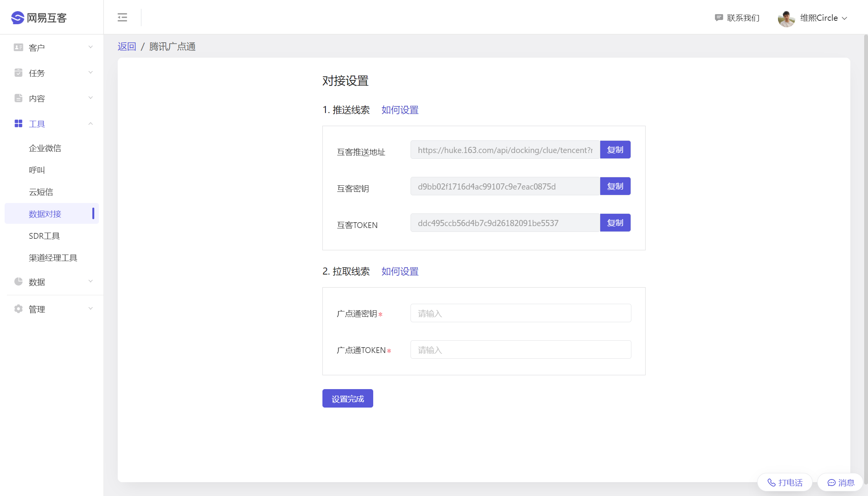Toggle the sidebar collapse menu icon
Screen dimensions: 868x496
click(x=122, y=17)
